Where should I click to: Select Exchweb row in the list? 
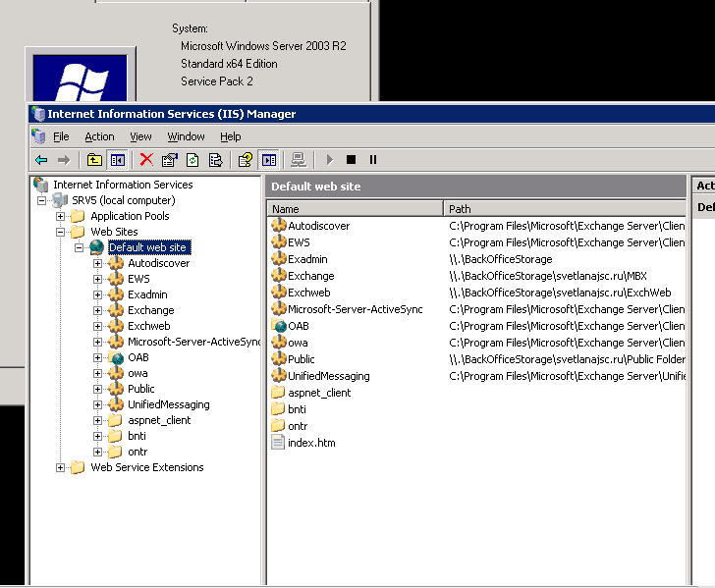(476, 293)
